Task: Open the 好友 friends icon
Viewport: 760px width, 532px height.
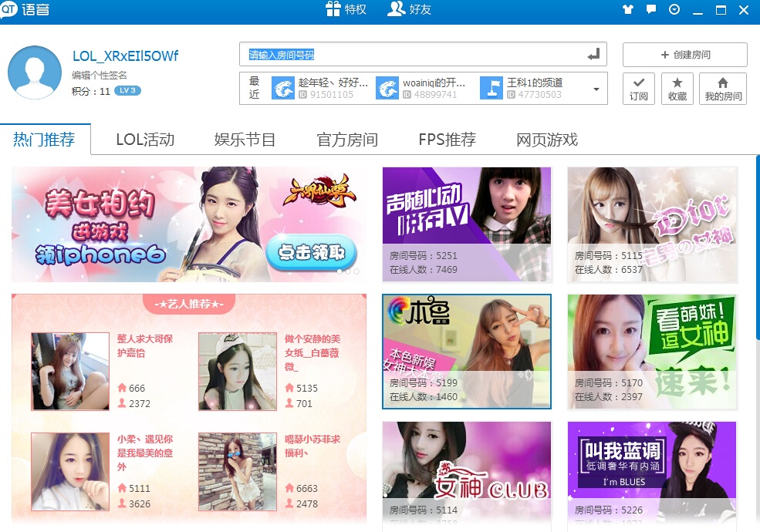Action: pyautogui.click(x=397, y=8)
